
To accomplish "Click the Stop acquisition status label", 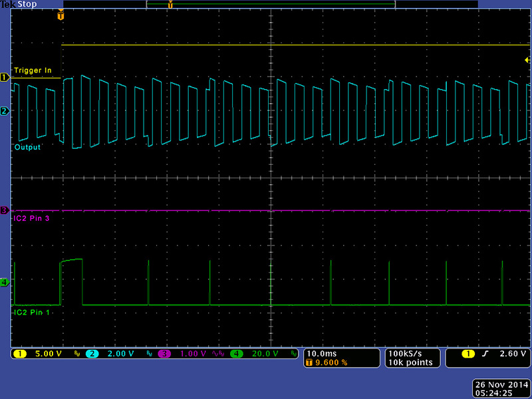I will point(28,4).
